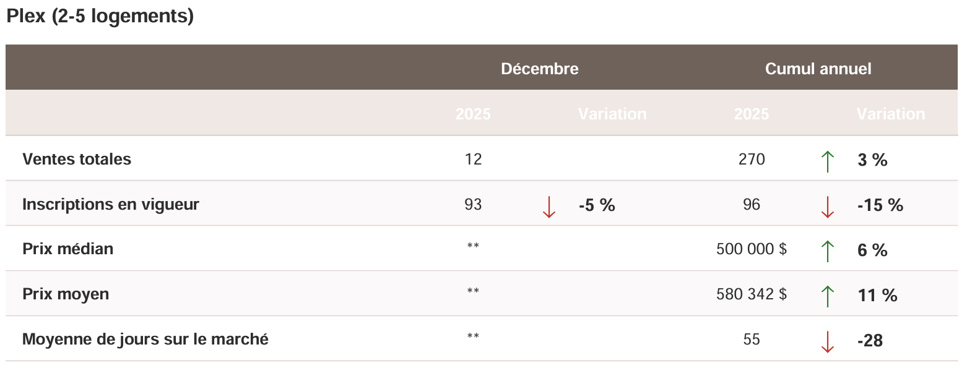Click the Prix médian row label
This screenshot has width=980, height=381.
tap(68, 249)
